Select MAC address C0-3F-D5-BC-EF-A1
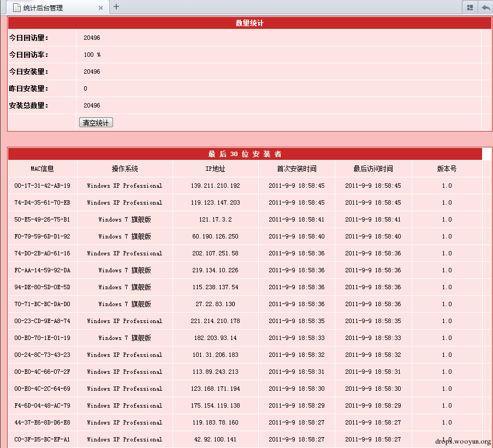The height and width of the screenshot is (448, 493). pos(43,439)
